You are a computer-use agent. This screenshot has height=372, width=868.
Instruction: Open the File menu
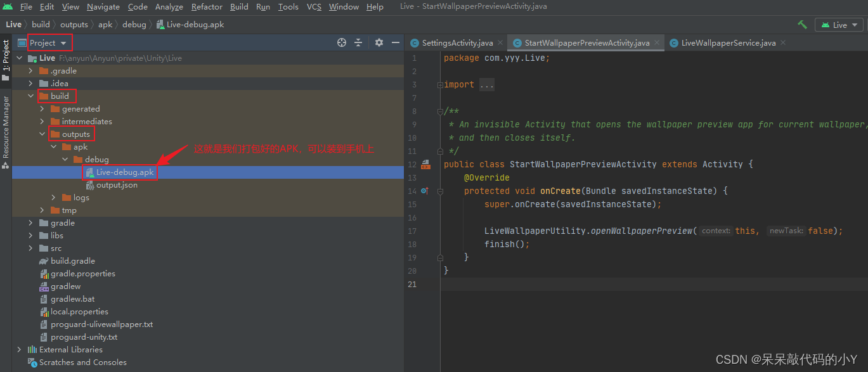(x=26, y=7)
